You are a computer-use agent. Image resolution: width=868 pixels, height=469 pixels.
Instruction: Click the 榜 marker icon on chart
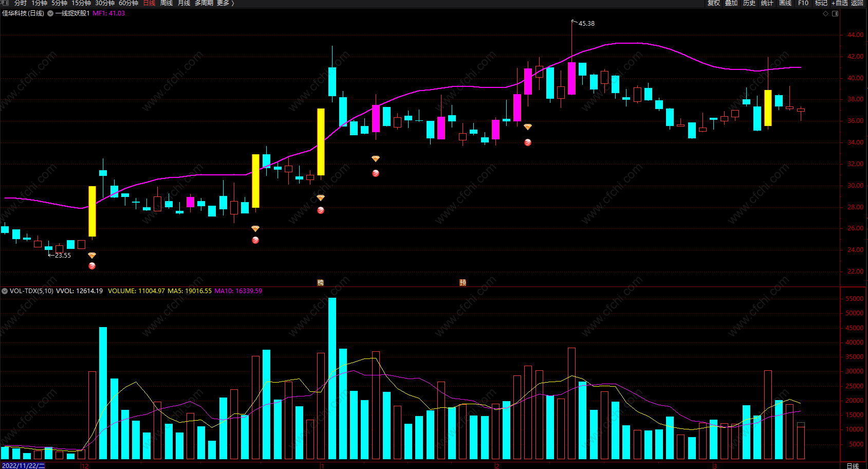pos(321,282)
